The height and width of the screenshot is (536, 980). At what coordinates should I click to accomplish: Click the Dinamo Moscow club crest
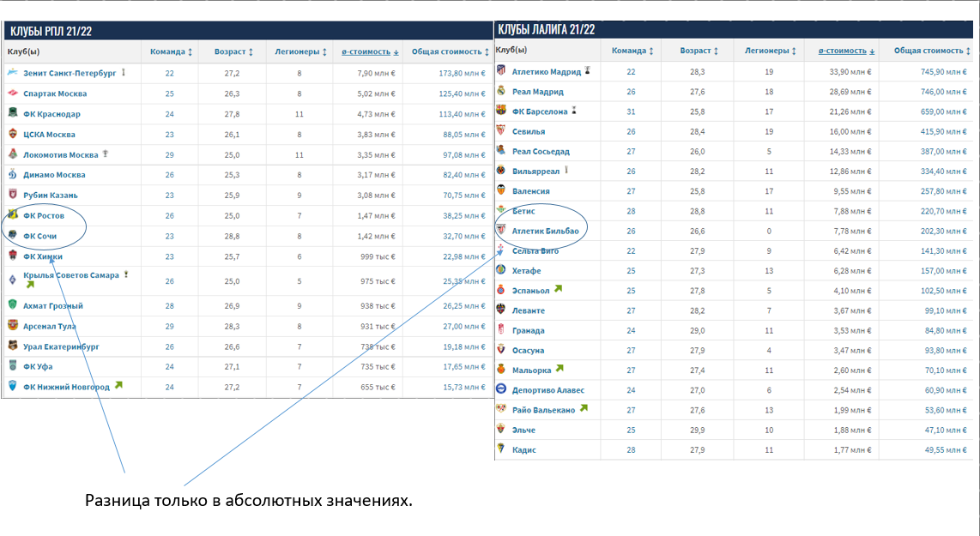tap(13, 174)
